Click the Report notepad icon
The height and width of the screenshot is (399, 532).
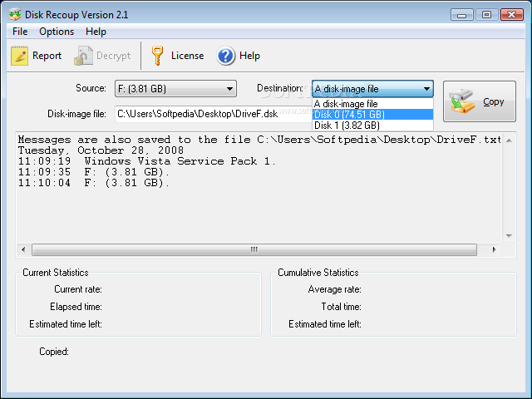(19, 56)
